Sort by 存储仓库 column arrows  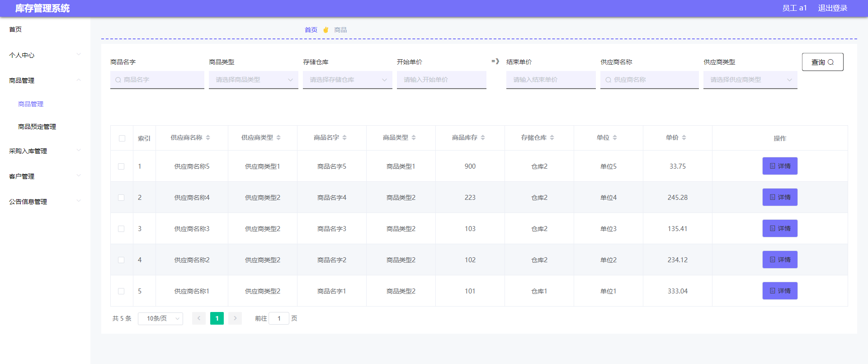point(552,137)
